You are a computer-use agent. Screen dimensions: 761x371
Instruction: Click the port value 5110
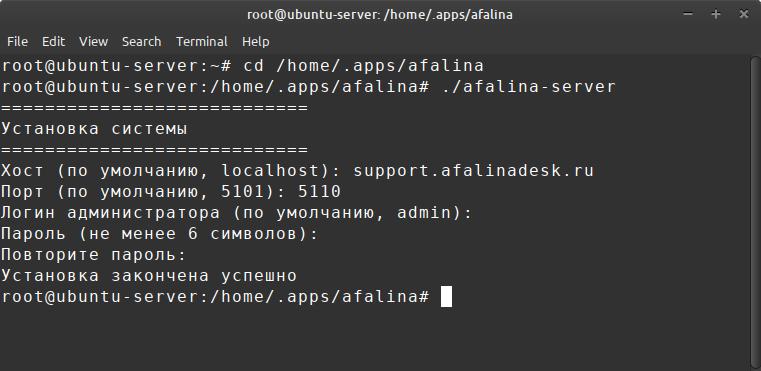point(320,192)
